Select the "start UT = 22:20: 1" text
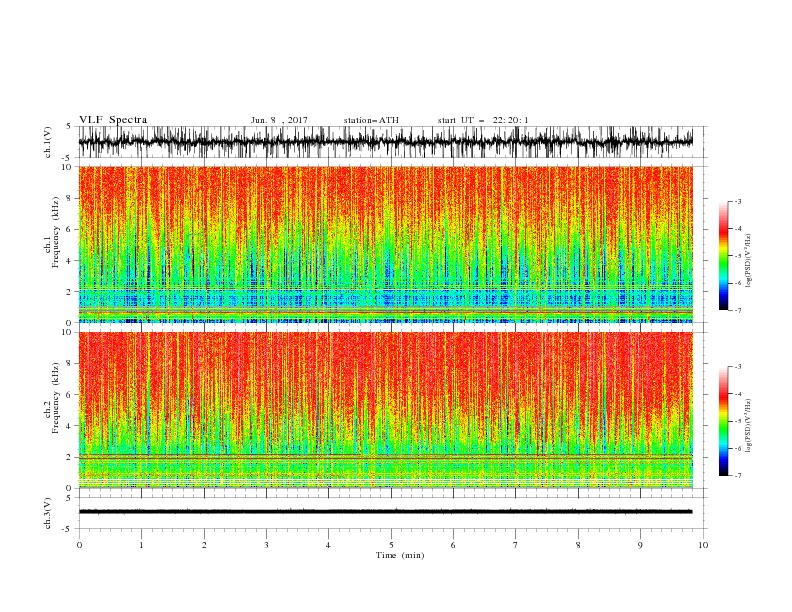The image size is (792, 612). (x=483, y=120)
